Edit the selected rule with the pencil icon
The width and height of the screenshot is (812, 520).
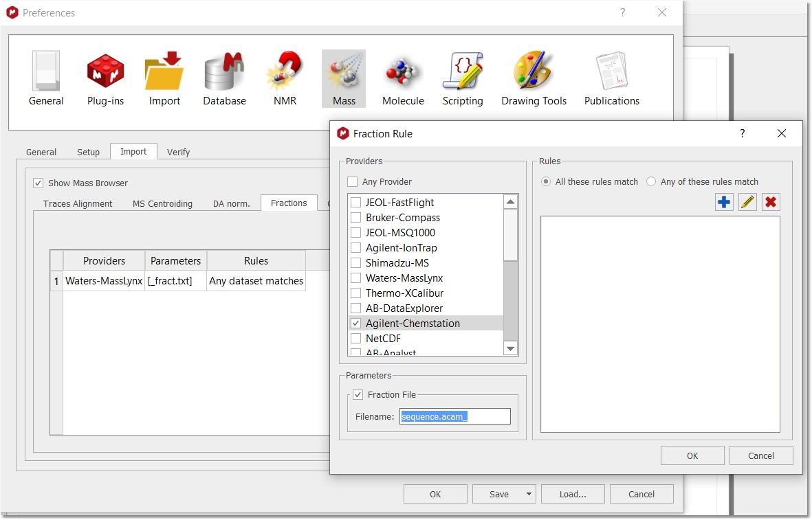(747, 202)
